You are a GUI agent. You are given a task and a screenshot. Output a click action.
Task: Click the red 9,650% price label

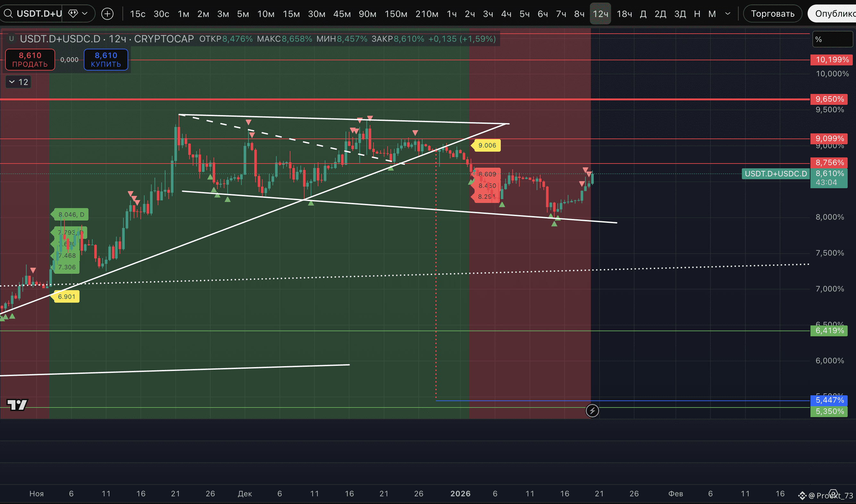pos(829,99)
